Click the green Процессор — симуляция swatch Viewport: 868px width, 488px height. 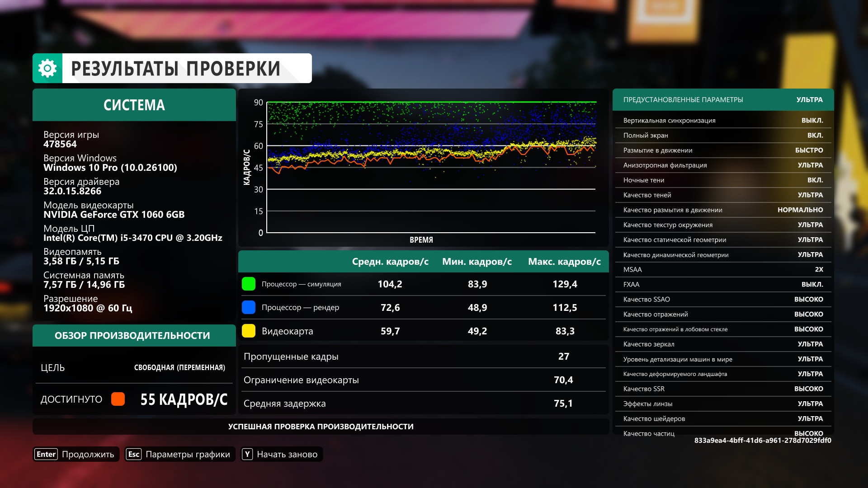point(249,284)
